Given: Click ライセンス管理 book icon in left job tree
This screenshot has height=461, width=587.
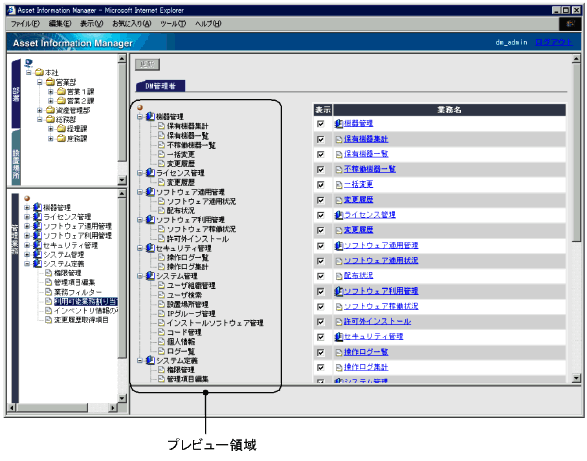Looking at the screenshot, I should click(37, 216).
